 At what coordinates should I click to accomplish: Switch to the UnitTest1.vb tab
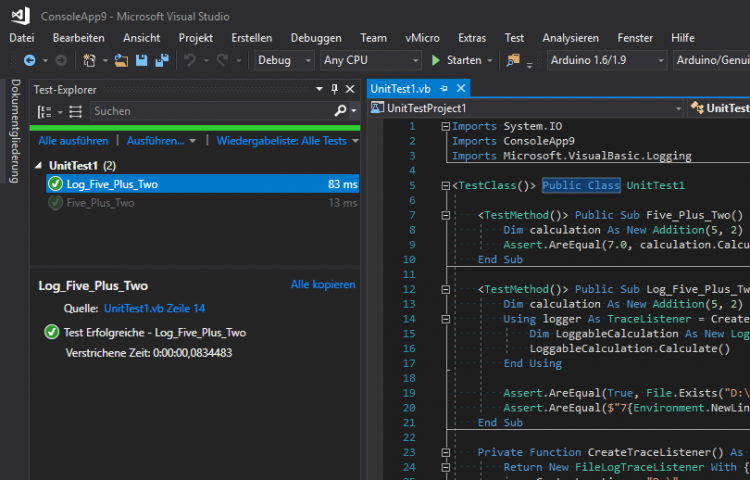(400, 88)
